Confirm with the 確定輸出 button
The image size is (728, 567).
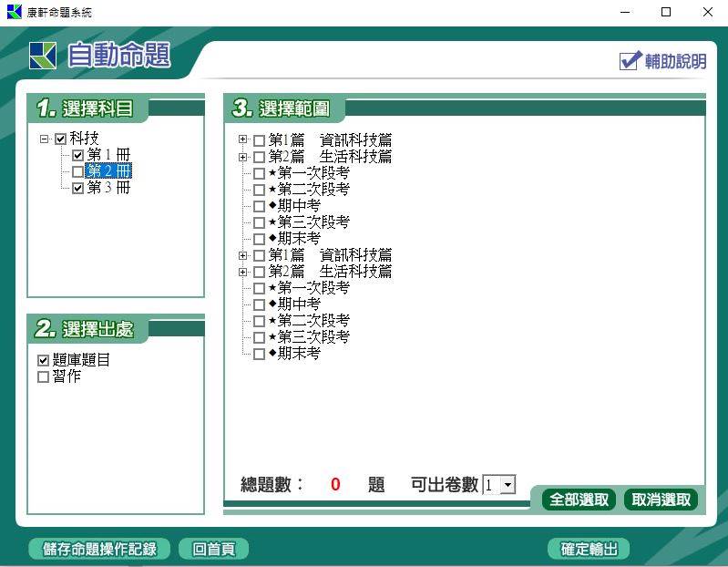589,549
